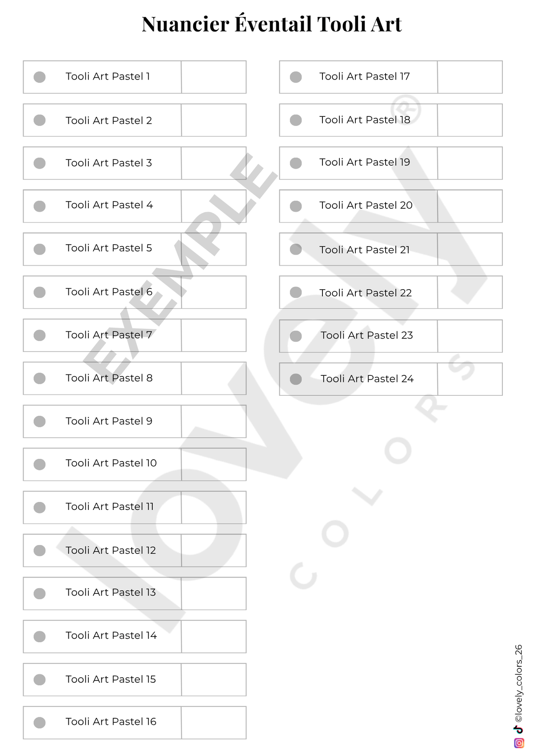Click the Tooli Art Pastel 9 label

109,421
